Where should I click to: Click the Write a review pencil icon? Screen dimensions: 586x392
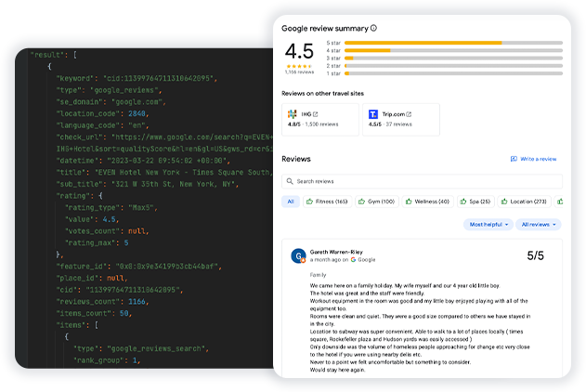click(x=514, y=159)
